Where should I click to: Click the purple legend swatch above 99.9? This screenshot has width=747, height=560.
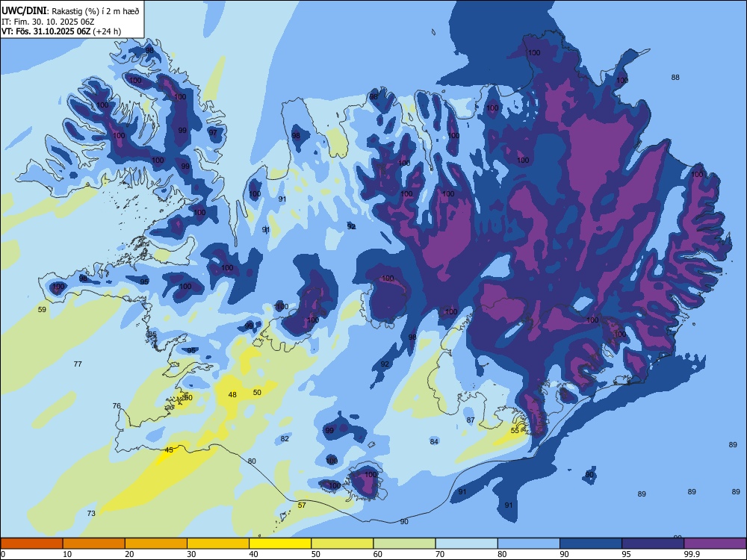715,544
